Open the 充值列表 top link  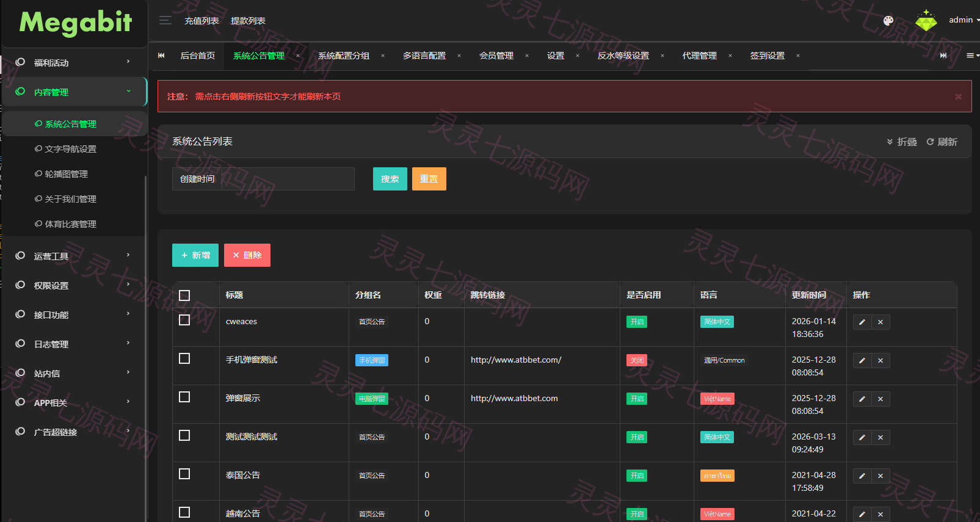point(202,21)
